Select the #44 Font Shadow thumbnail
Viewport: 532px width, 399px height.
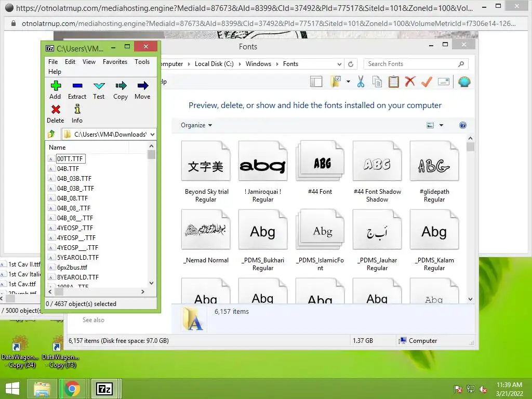[x=377, y=172]
